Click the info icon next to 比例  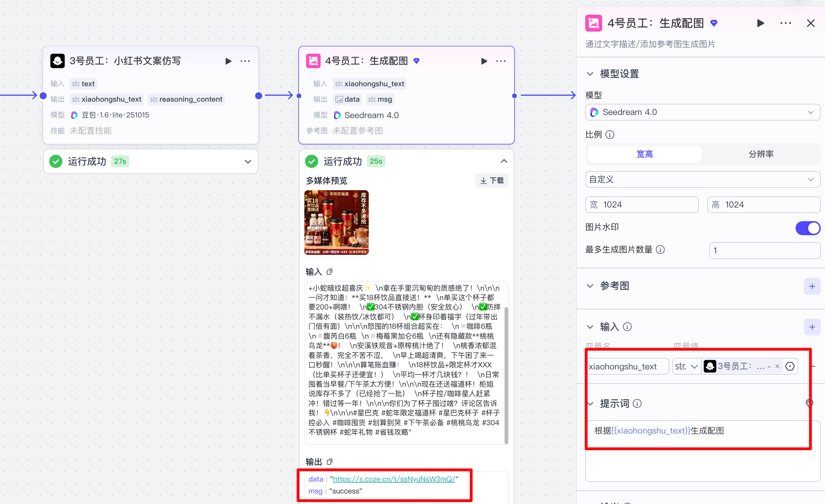click(x=610, y=135)
